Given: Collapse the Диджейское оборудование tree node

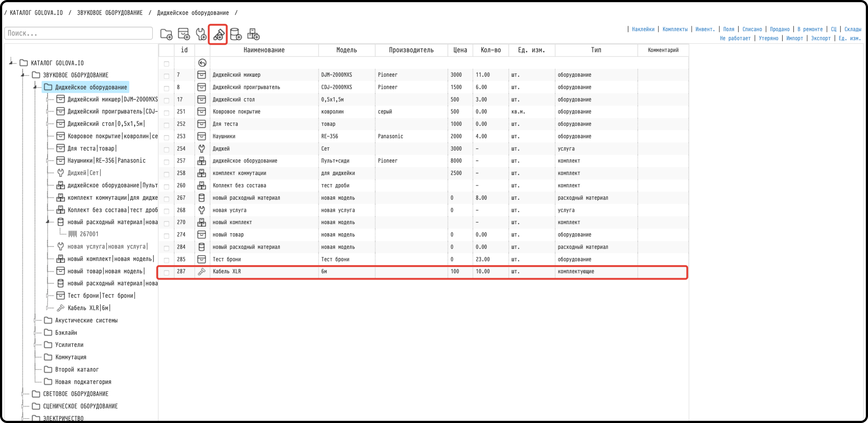Looking at the screenshot, I should [35, 87].
